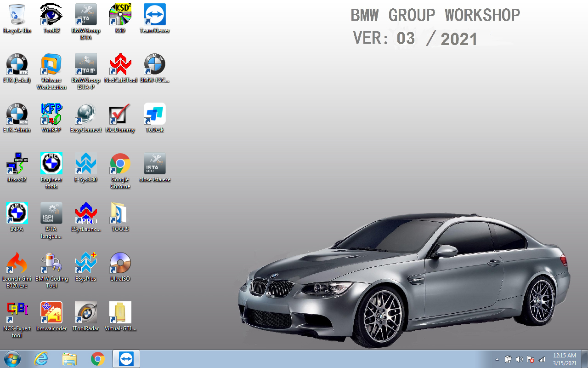Screen dimensions: 588x368
Task: Launch the IToolRadar icon
Action: tap(86, 316)
